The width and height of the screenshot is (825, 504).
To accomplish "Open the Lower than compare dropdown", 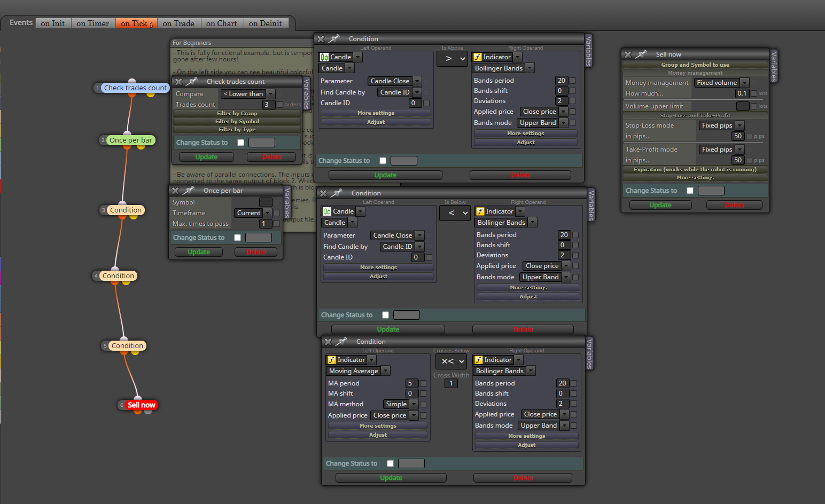I will pyautogui.click(x=248, y=94).
